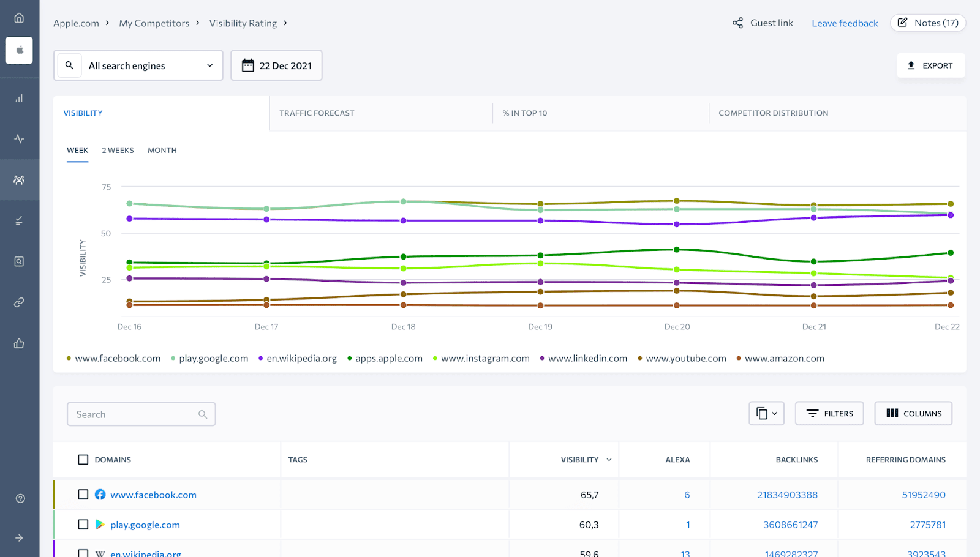Click the Apple.com breadcrumb
The image size is (980, 557).
click(x=76, y=23)
